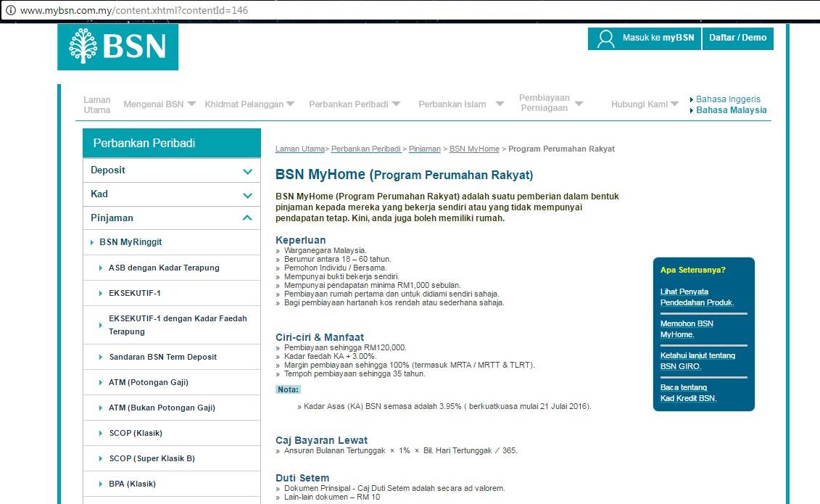Select Sandaran BSN Term Deposit
The height and width of the screenshot is (504, 820).
tap(162, 357)
